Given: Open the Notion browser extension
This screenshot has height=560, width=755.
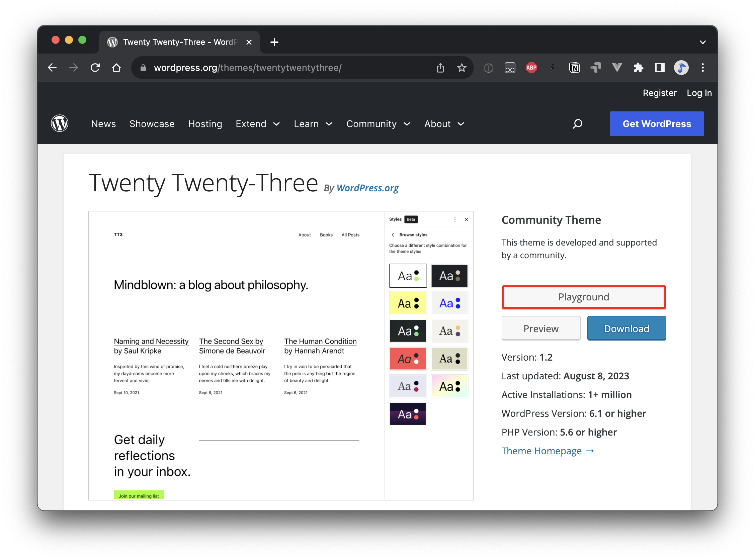Looking at the screenshot, I should point(575,68).
